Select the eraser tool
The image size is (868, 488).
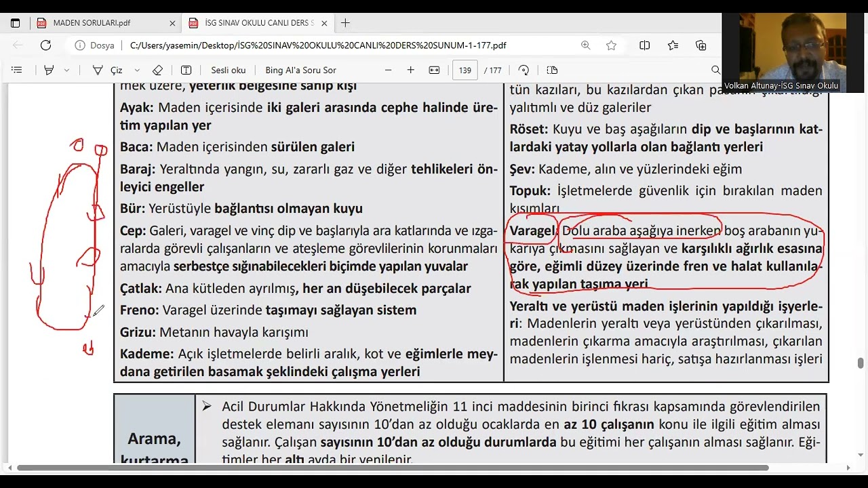(157, 70)
